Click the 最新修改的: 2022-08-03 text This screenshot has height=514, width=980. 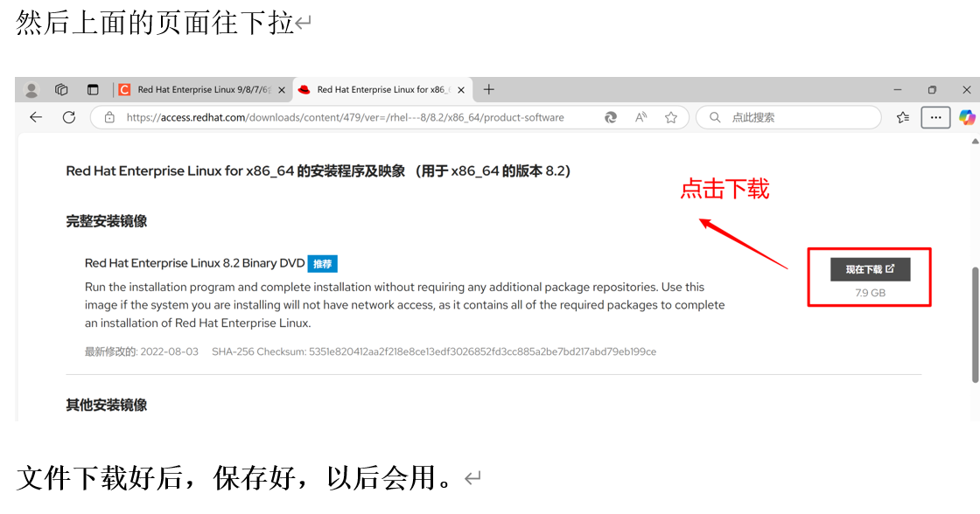click(141, 351)
